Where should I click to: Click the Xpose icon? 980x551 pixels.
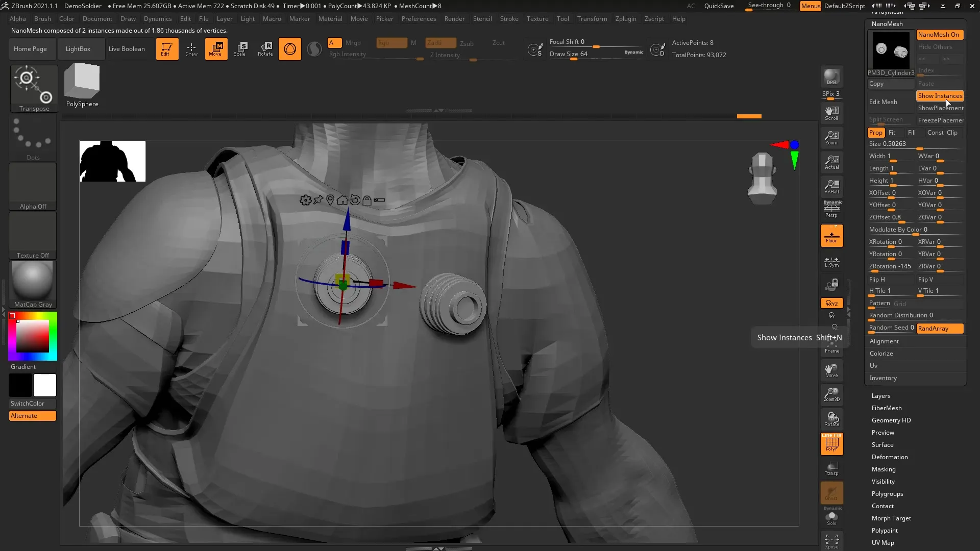click(x=831, y=541)
